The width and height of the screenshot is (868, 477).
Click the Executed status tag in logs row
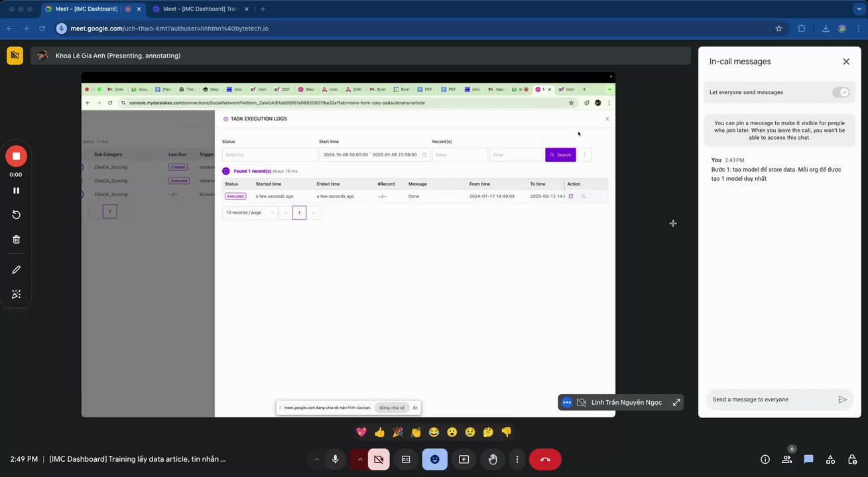coord(235,196)
